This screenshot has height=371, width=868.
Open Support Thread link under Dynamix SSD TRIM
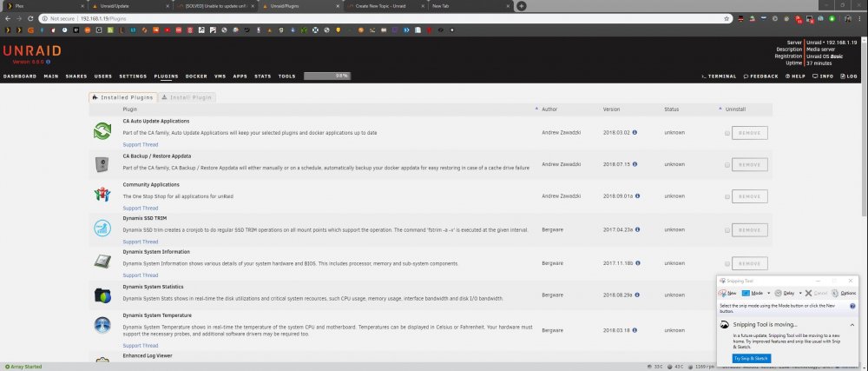pyautogui.click(x=140, y=242)
